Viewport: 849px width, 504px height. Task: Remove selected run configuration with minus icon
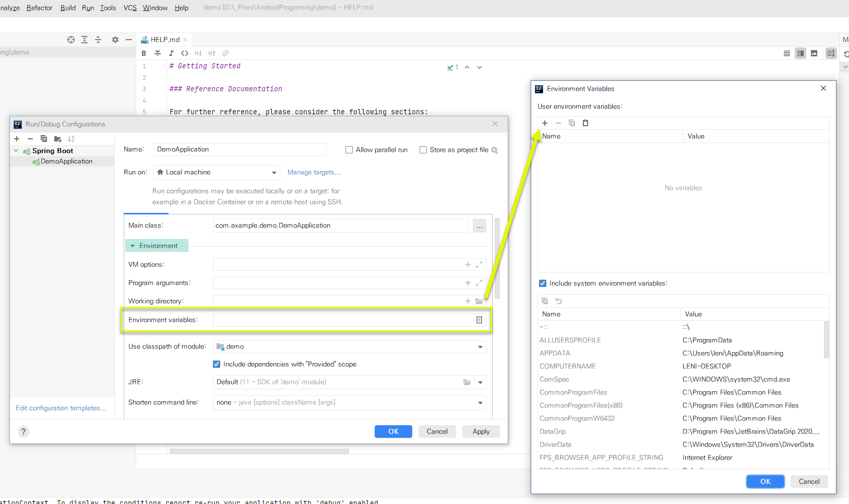[30, 139]
